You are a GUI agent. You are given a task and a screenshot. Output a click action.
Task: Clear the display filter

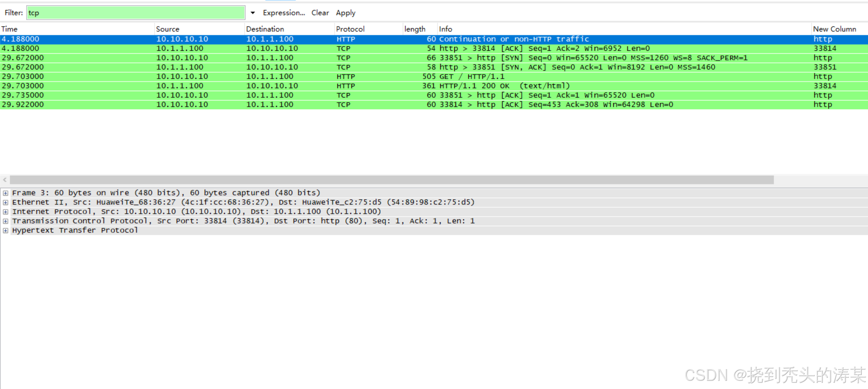[320, 13]
